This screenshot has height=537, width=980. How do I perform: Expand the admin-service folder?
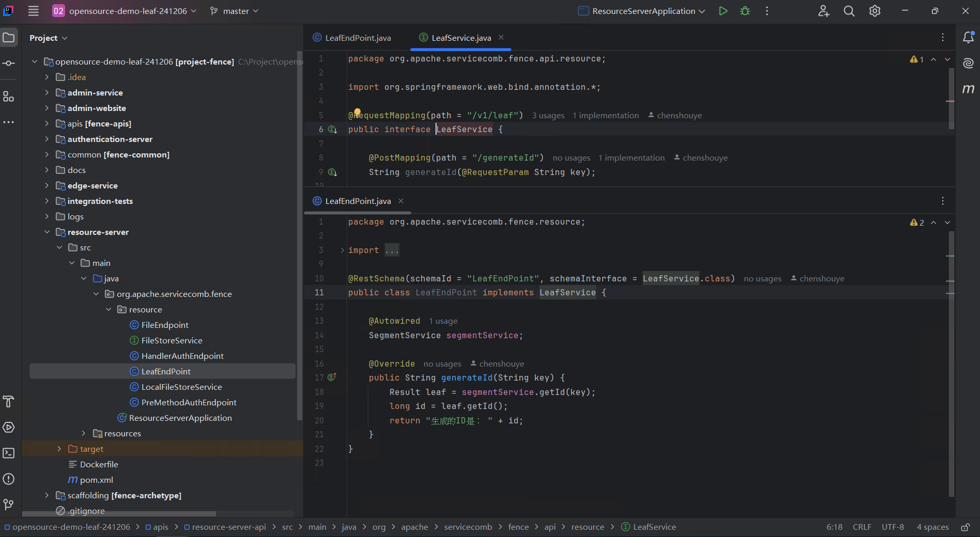[x=47, y=93]
